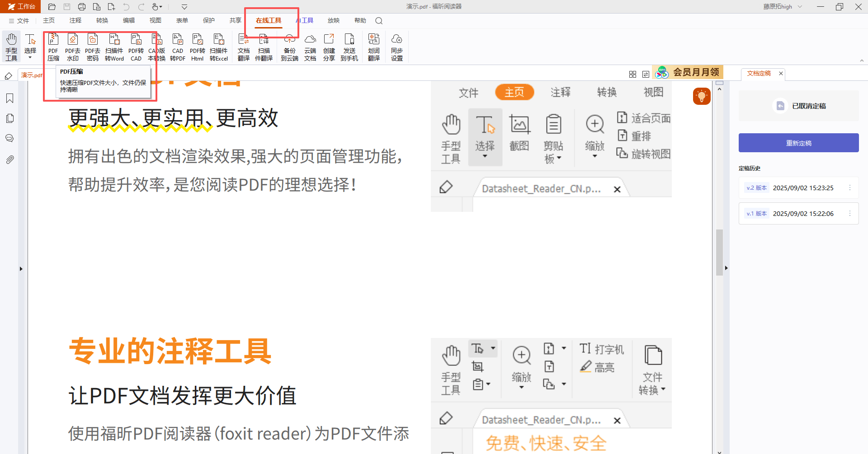Click the PDF压缩 compression tool icon
The height and width of the screenshot is (454, 868).
(53, 47)
